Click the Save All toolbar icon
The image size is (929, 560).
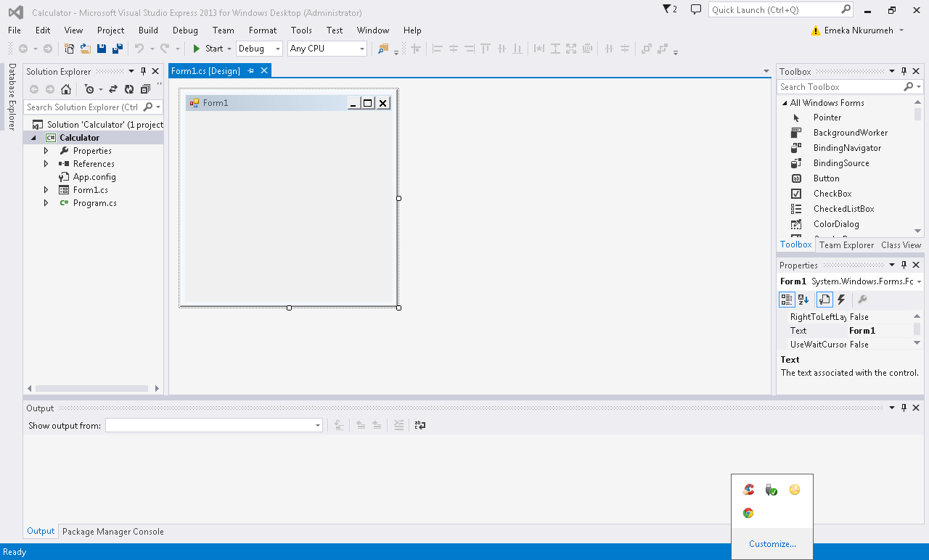pyautogui.click(x=117, y=49)
